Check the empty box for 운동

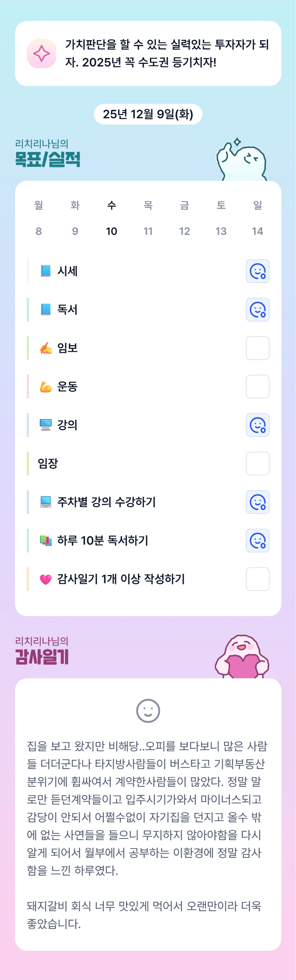click(x=258, y=387)
